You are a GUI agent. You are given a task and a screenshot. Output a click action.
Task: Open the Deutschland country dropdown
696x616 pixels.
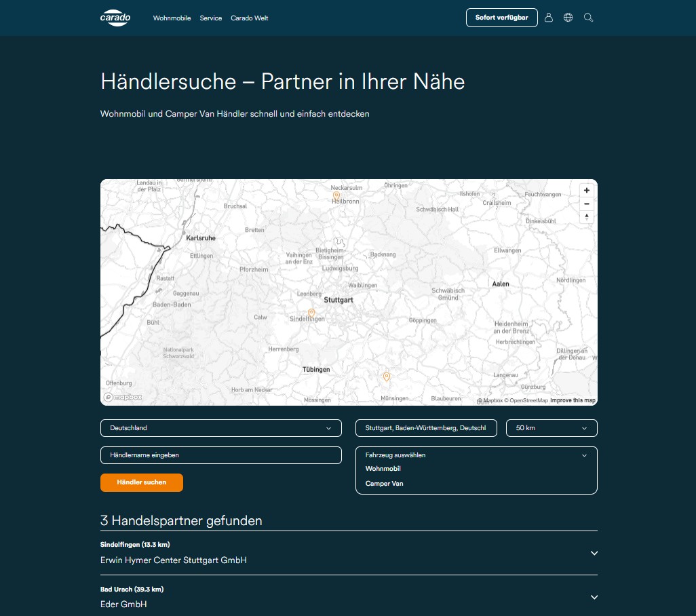tap(221, 428)
